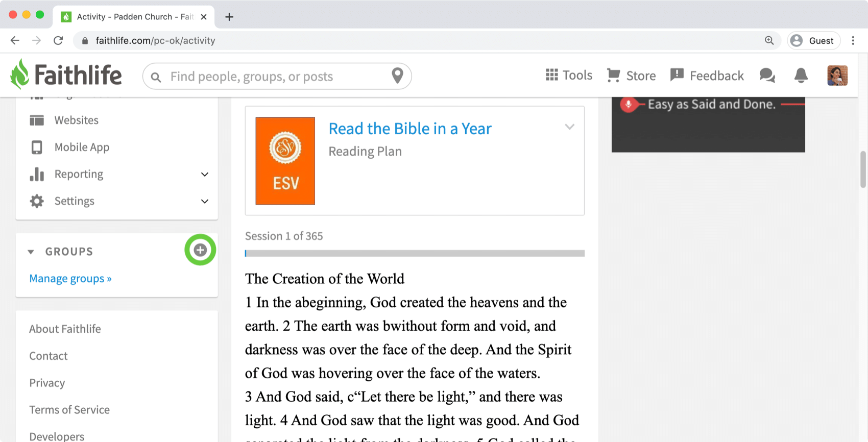868x442 pixels.
Task: Open the Tools grid icon
Action: 551,75
